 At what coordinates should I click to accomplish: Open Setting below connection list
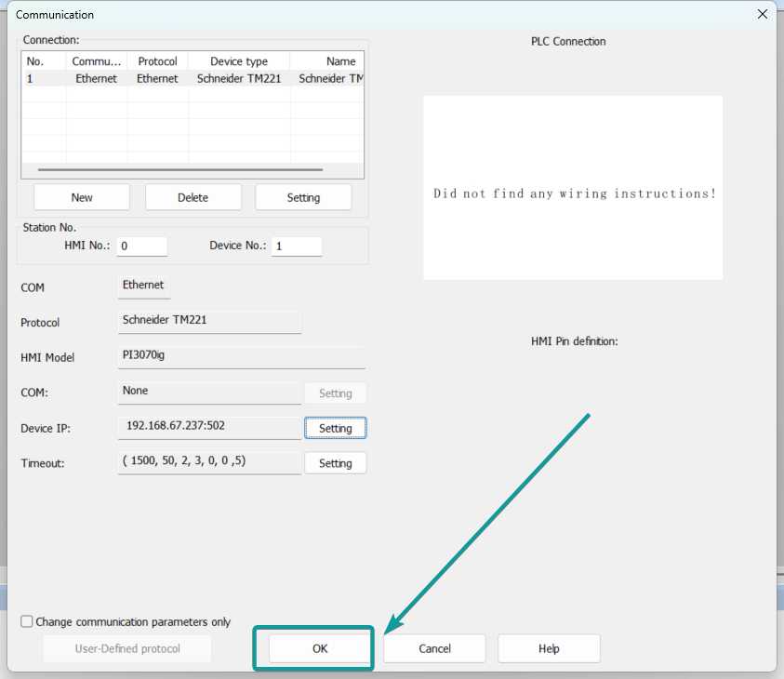(303, 197)
